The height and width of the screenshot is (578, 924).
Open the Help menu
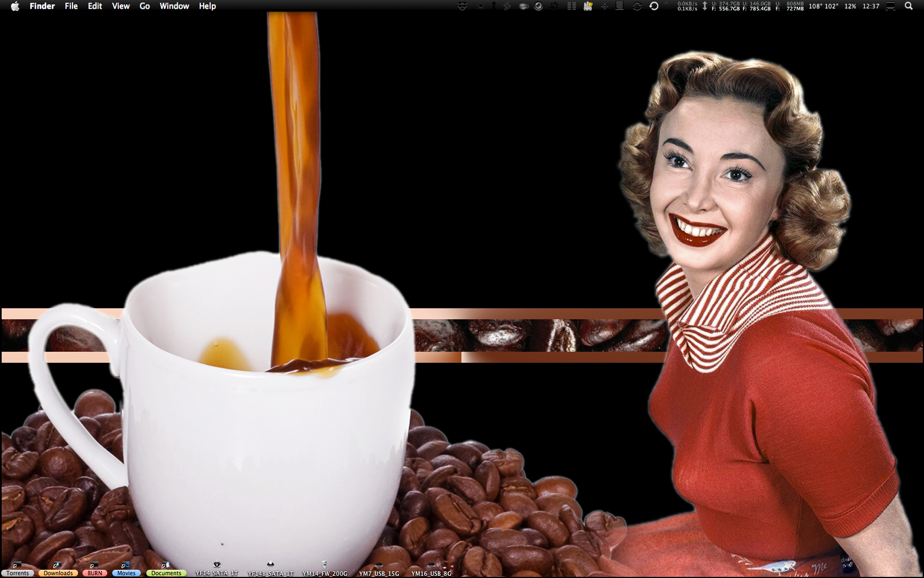click(207, 6)
